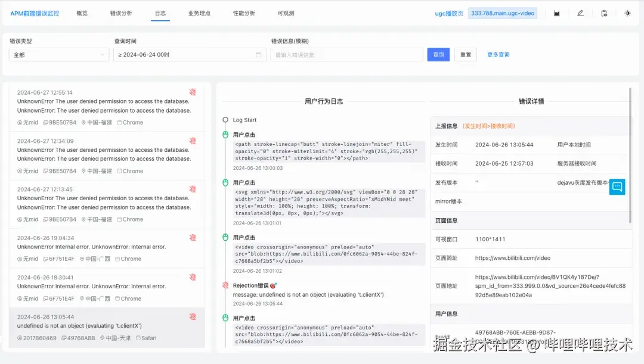The height and width of the screenshot is (364, 644).
Task: Select the pencil edit icon near top right
Action: point(580,13)
